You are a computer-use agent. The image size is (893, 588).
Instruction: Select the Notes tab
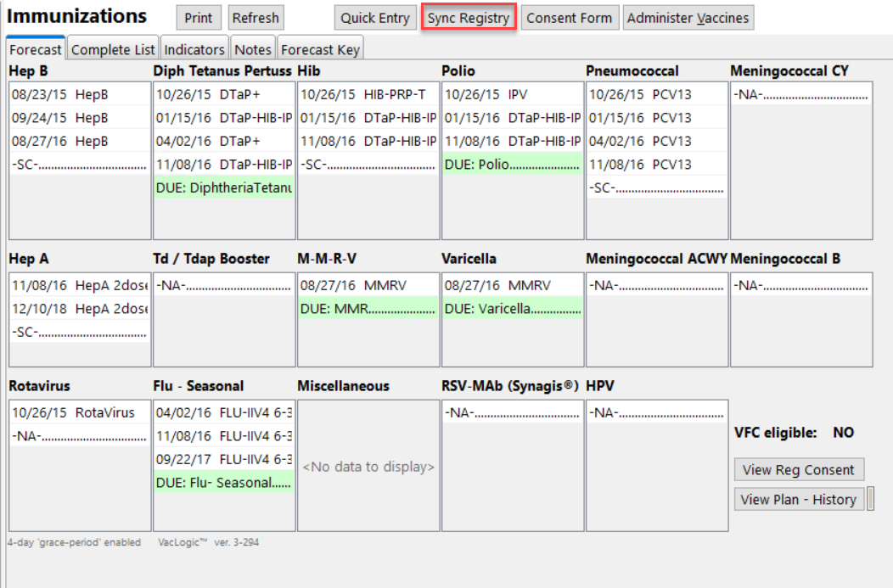(x=253, y=49)
